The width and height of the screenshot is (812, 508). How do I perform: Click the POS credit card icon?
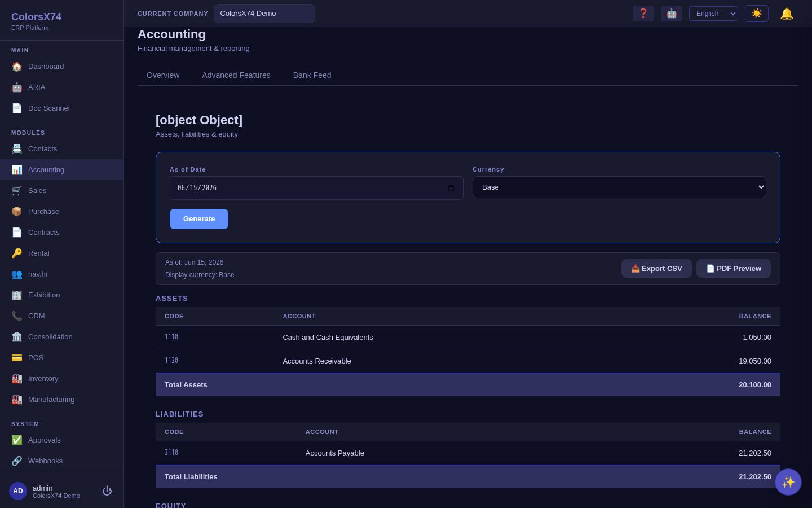point(17,358)
